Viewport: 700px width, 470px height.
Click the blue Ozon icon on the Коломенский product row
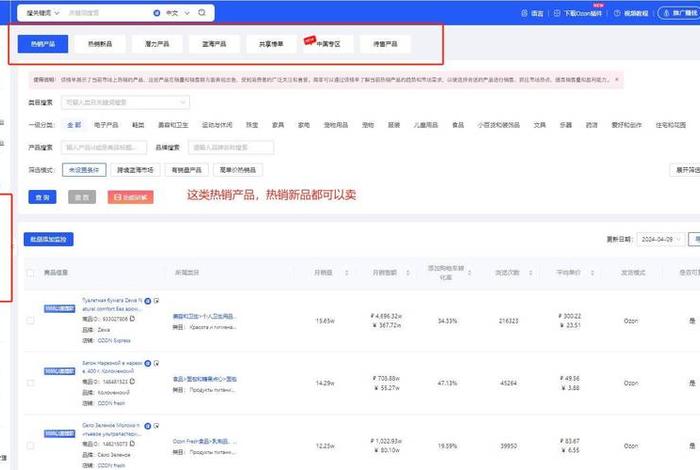click(x=148, y=363)
